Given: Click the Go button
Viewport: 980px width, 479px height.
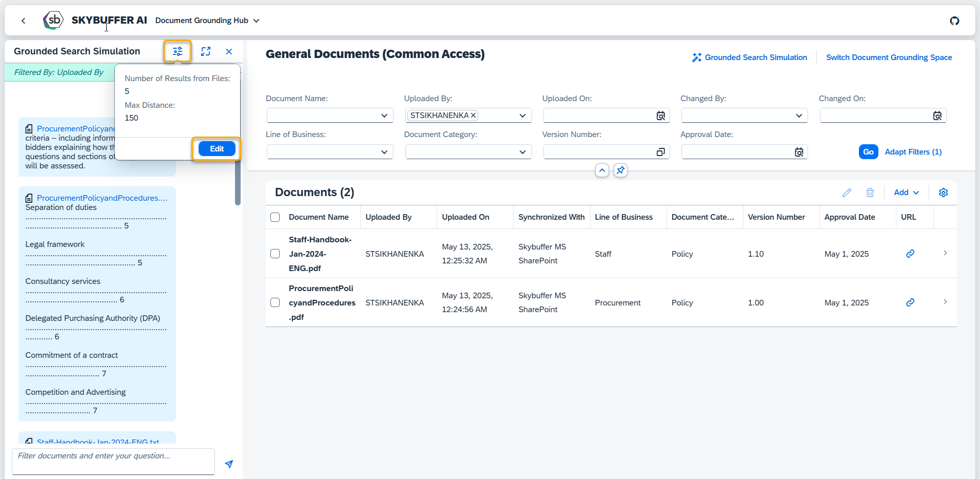Looking at the screenshot, I should pyautogui.click(x=868, y=152).
